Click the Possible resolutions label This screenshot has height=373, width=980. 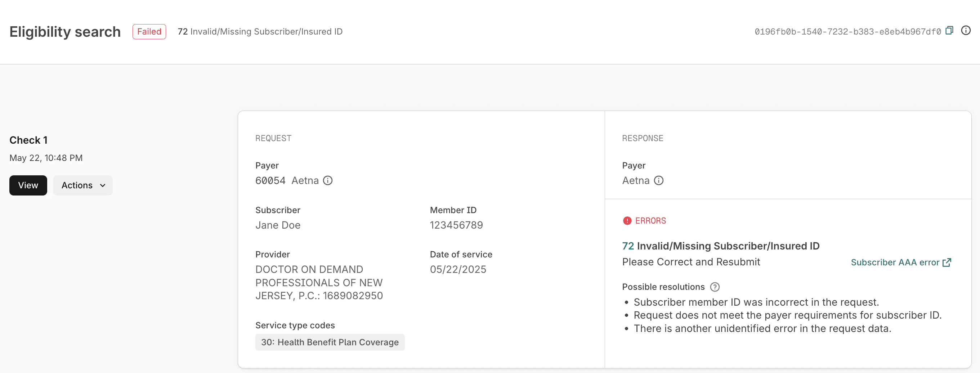click(663, 287)
